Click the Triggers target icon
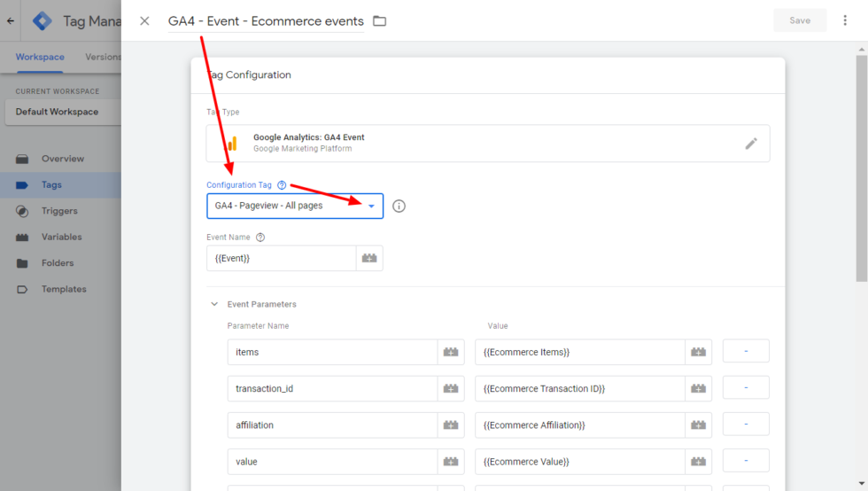 22,211
